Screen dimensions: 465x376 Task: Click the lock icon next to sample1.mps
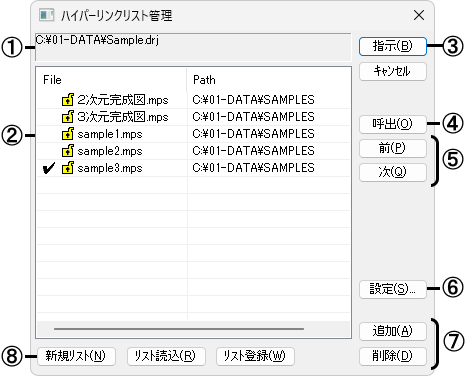68,134
